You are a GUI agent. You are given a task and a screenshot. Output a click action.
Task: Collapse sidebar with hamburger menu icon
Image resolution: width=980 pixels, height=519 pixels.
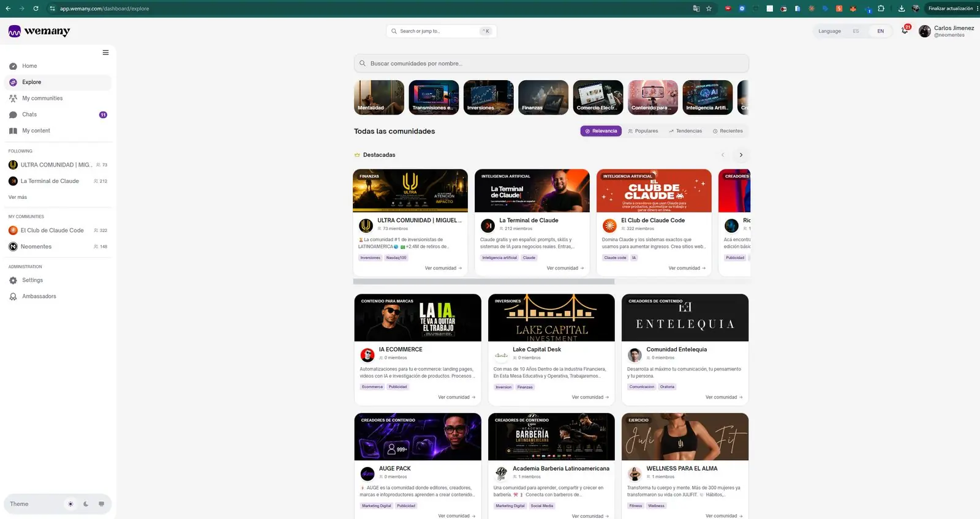pyautogui.click(x=105, y=53)
